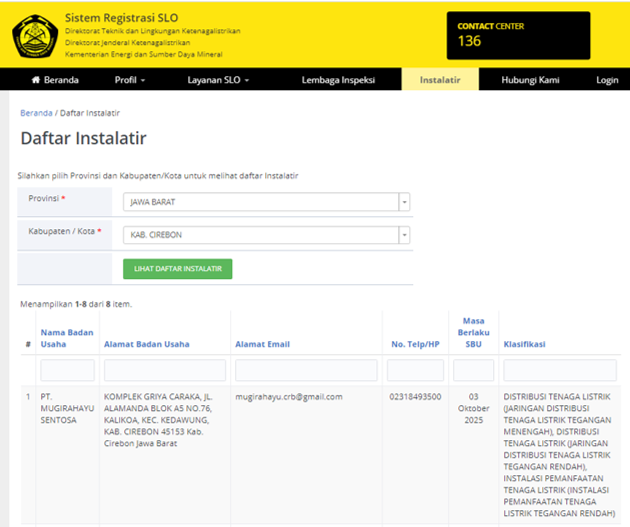Click the Contact Center 136 box
Viewport: 630px width, 527px height.
coord(519,35)
